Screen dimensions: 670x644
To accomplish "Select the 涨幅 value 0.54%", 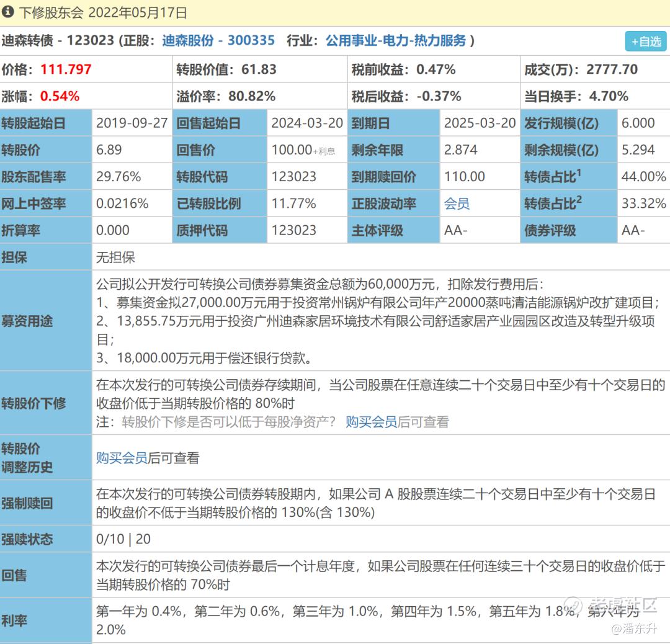I will [x=60, y=96].
